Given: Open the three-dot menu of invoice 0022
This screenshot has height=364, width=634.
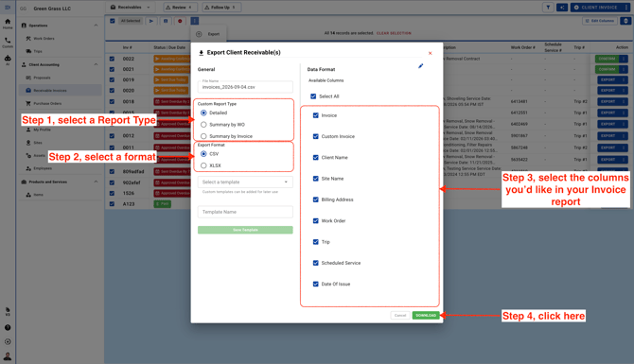Looking at the screenshot, I should pos(624,59).
